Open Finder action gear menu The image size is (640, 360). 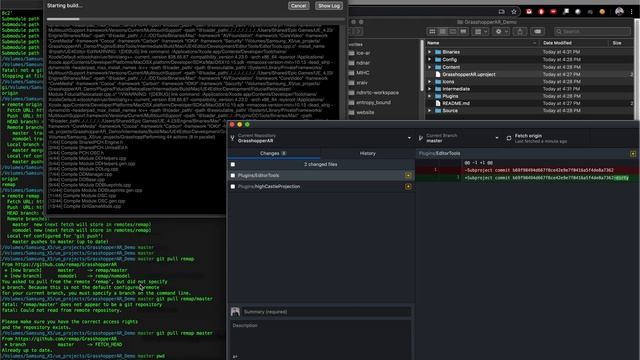(501, 31)
